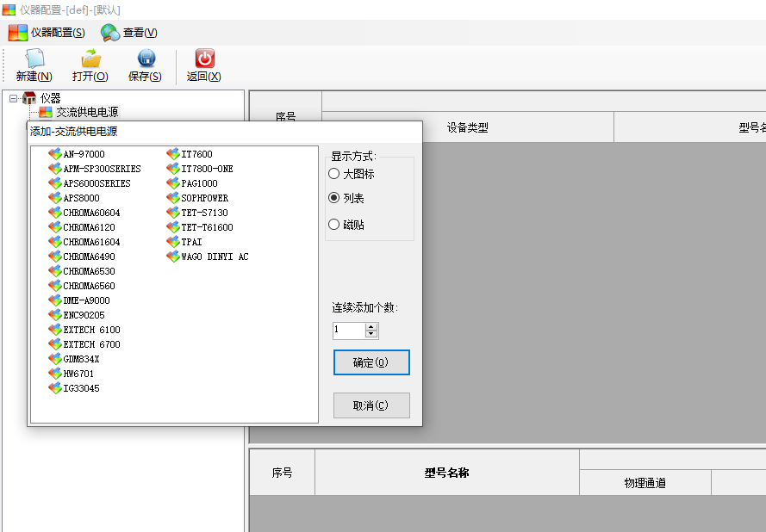The image size is (766, 532).
Task: Select the APM-SP300SERIES device icon
Action: click(x=55, y=169)
